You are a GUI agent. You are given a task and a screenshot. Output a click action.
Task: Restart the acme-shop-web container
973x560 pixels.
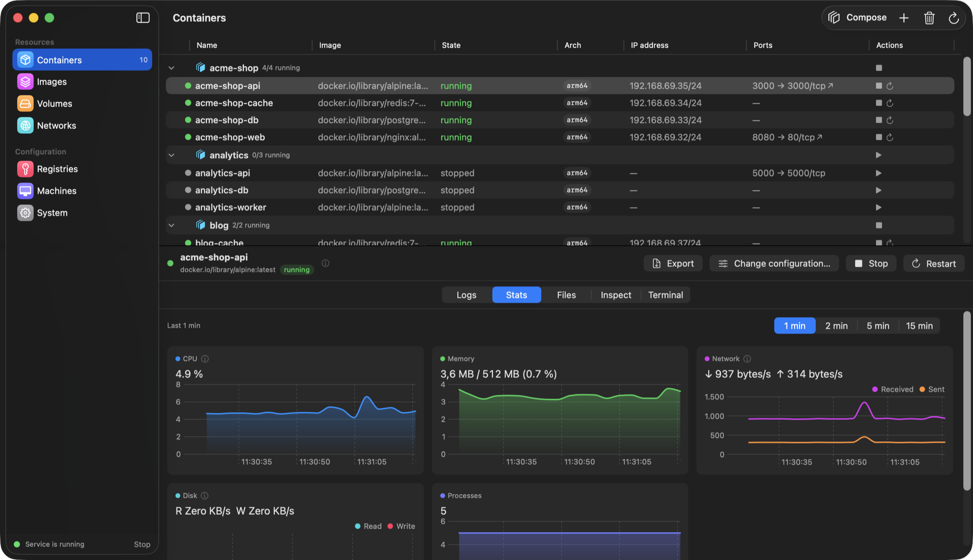[x=890, y=137]
